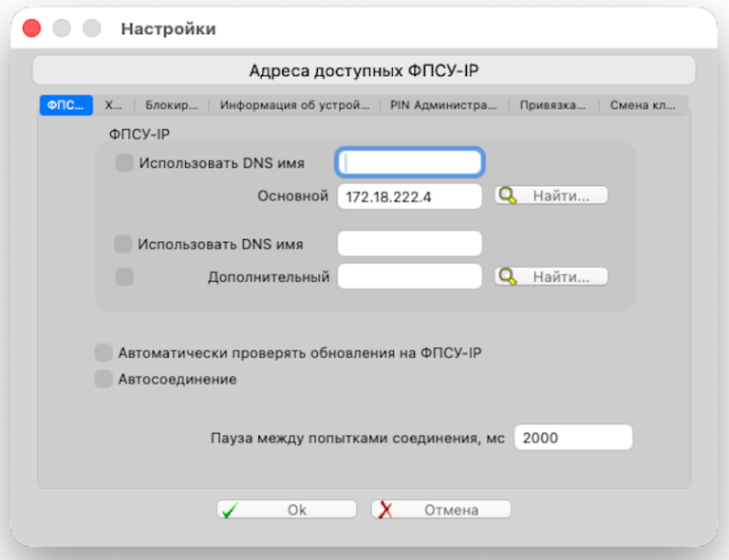Screen dimensions: 729x560
Task: Go to the Смена кл... tab
Action: 643,105
